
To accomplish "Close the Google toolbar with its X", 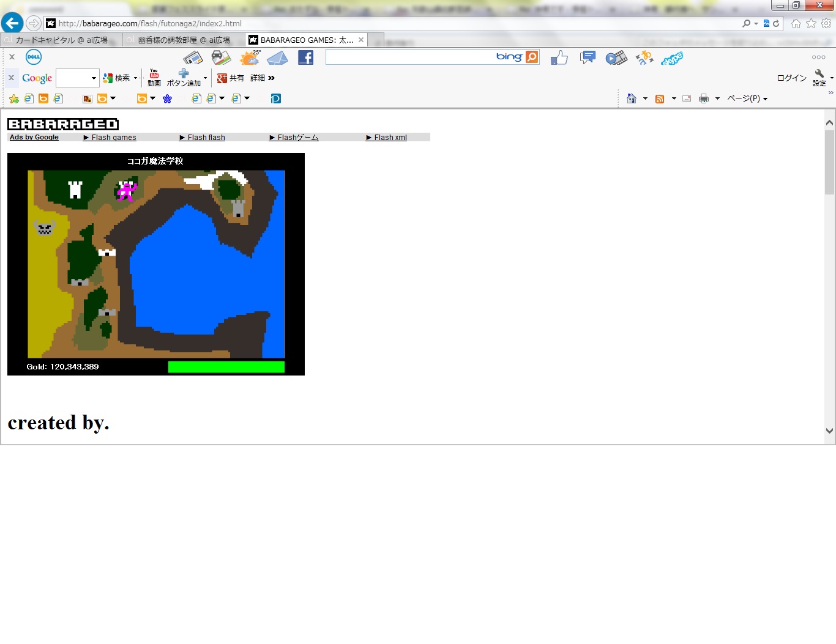I will click(x=11, y=78).
